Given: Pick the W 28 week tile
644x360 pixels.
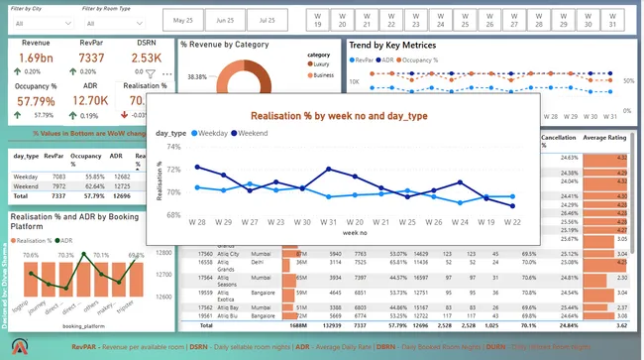Looking at the screenshot, I should point(539,20).
